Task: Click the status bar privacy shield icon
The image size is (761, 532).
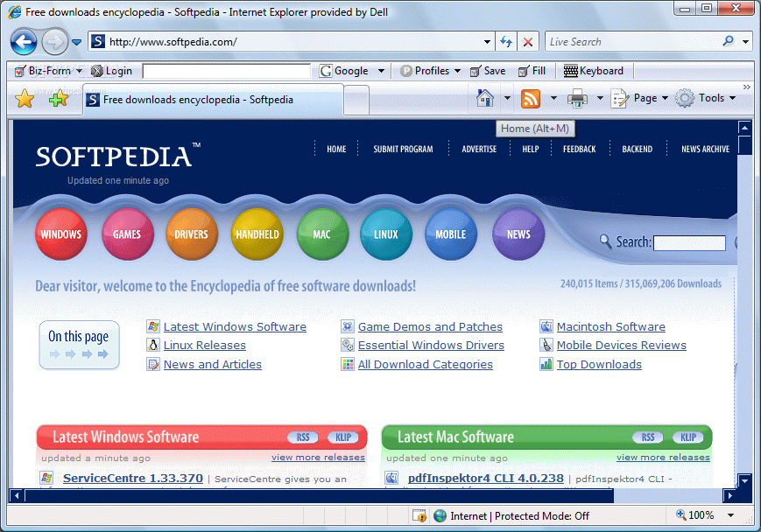Action: [x=419, y=515]
